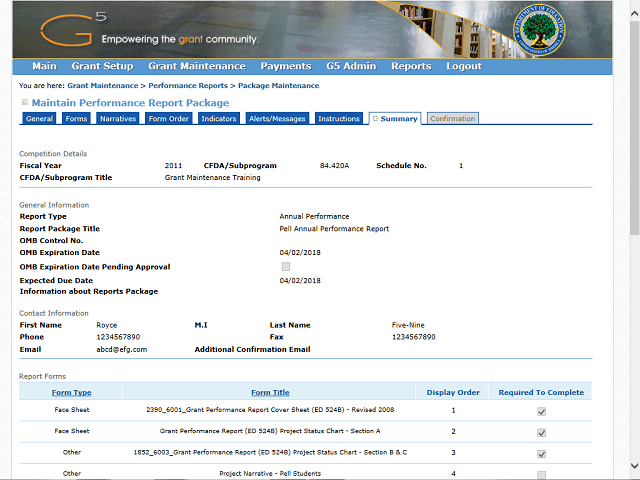The width and height of the screenshot is (640, 480).
Task: Click the Logout link
Action: 464,66
